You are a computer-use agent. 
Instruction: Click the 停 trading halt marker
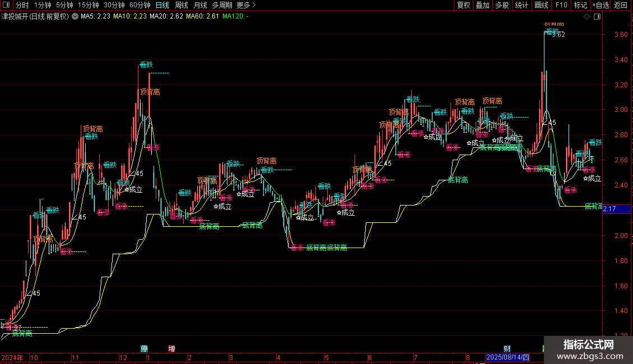144,348
